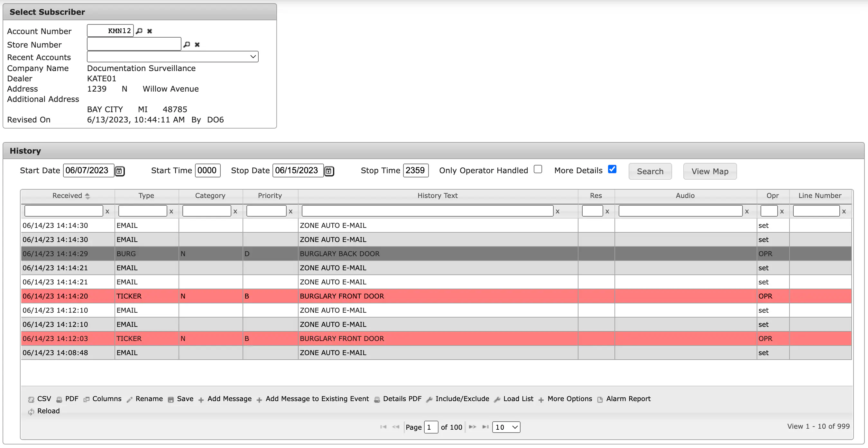
Task: Open the Columns chooser
Action: 102,399
